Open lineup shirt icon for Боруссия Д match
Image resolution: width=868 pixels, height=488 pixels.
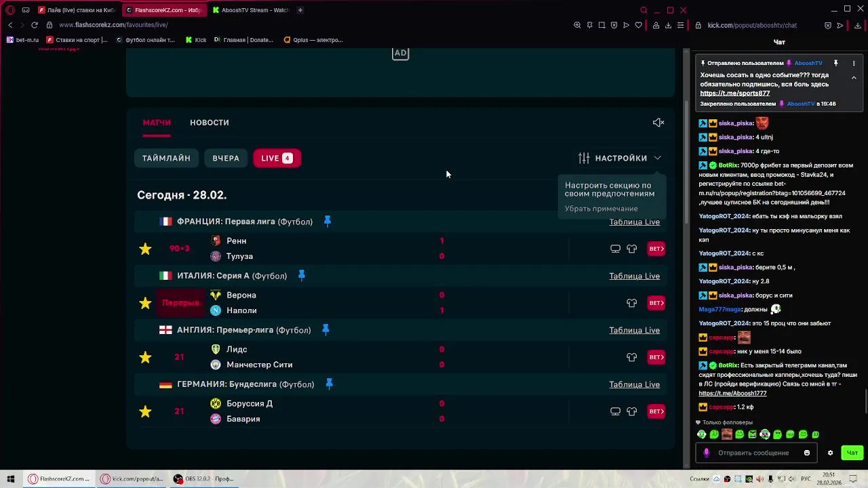click(632, 411)
